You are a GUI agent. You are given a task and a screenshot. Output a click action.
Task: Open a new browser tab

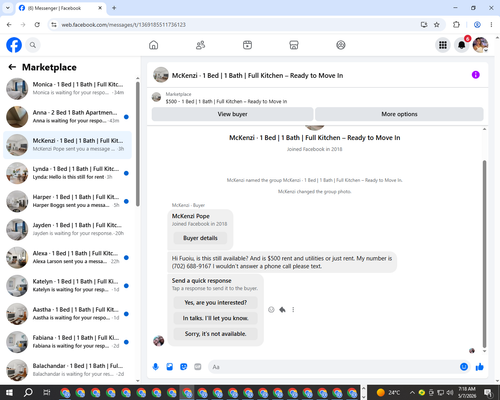[114, 8]
